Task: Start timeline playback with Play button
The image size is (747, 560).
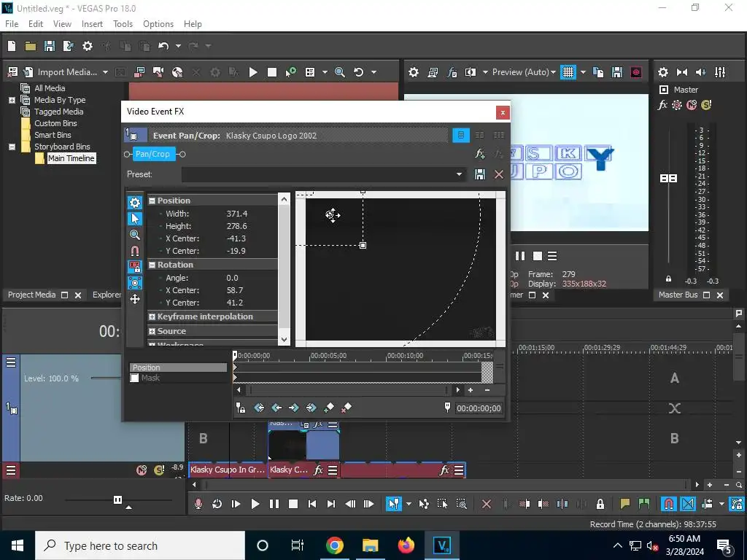Action: click(255, 504)
